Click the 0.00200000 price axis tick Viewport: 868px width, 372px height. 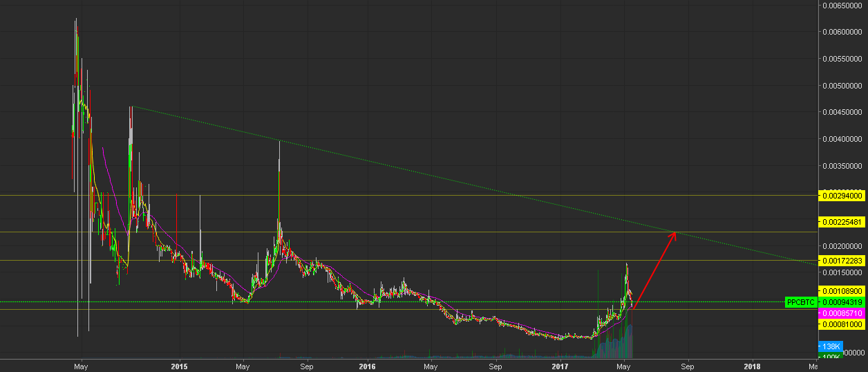(843, 247)
